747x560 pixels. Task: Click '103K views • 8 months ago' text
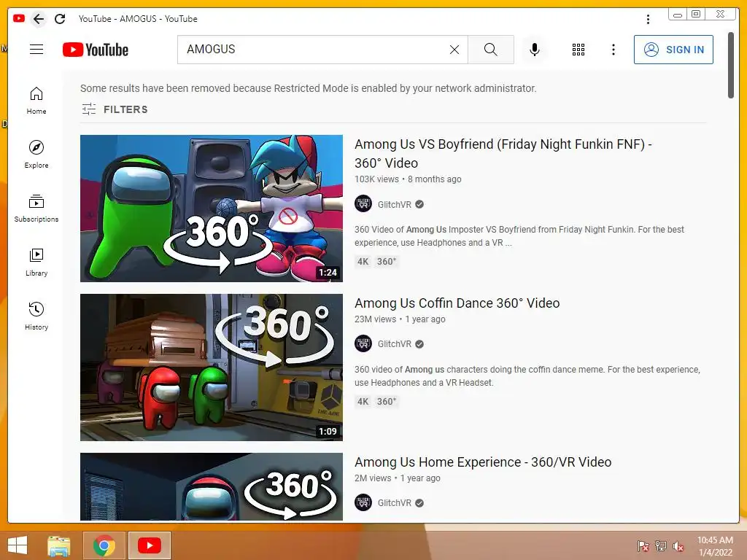pyautogui.click(x=408, y=179)
